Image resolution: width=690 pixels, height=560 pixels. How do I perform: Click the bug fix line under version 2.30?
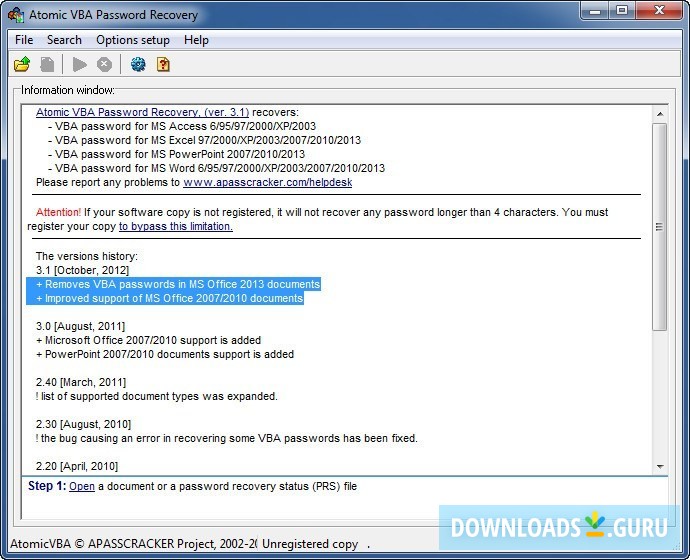click(227, 438)
